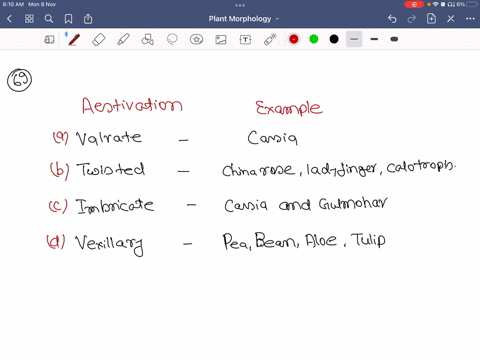Viewport: 480px width, 360px height.
Task: Select the Text box tool
Action: [x=245, y=40]
